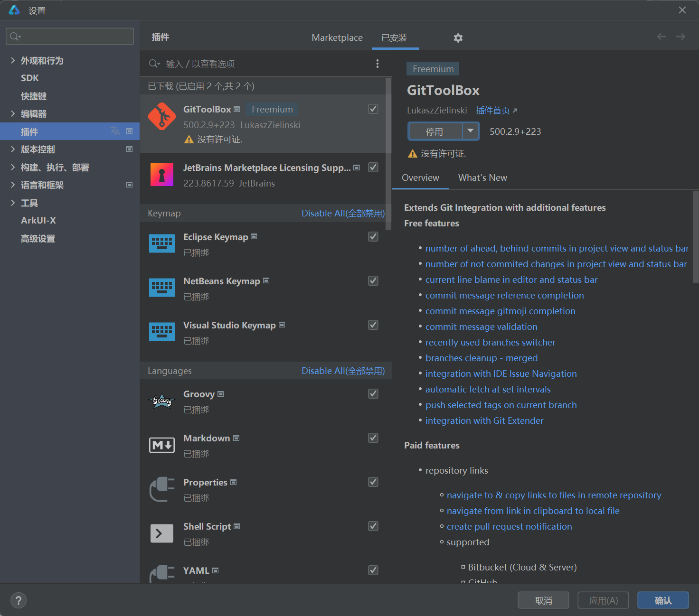Image resolution: width=699 pixels, height=616 pixels.
Task: Open the vertical three-dot options menu
Action: [378, 64]
